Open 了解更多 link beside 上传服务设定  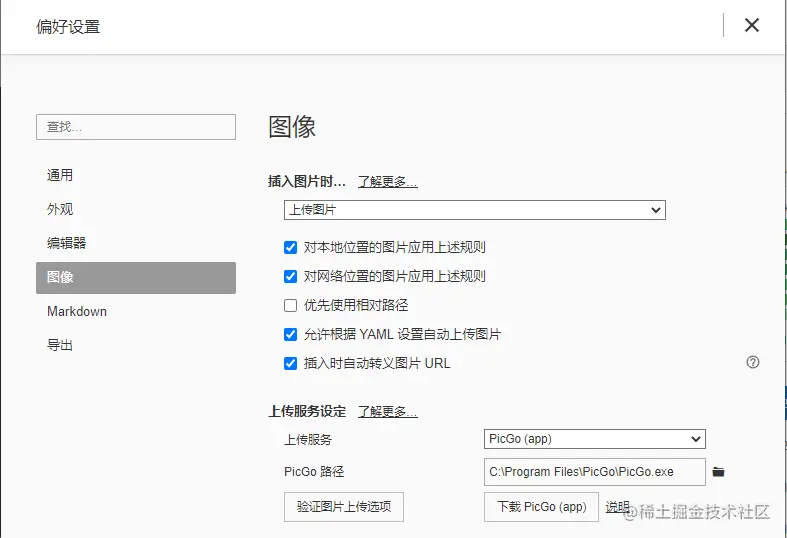(387, 412)
